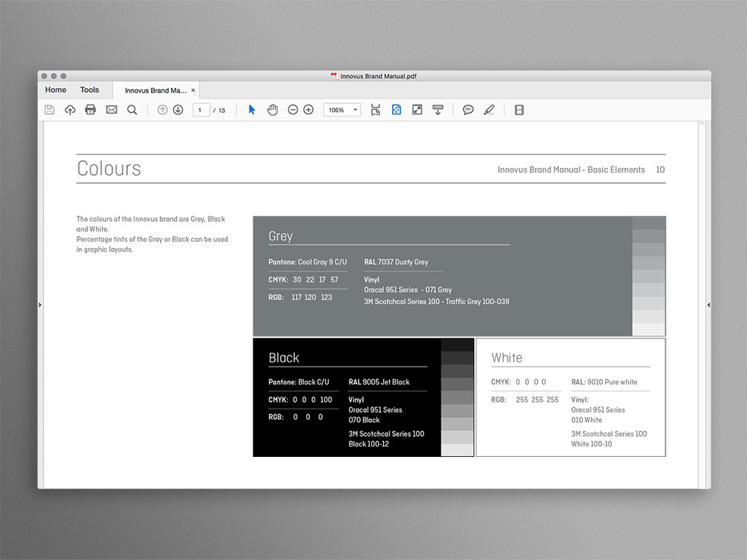Viewport: 747px width, 560px height.
Task: Upload document to cloud icon
Action: click(x=70, y=110)
